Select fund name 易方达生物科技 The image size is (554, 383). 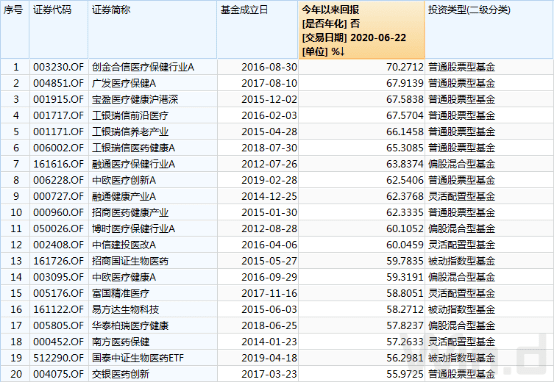tap(125, 310)
